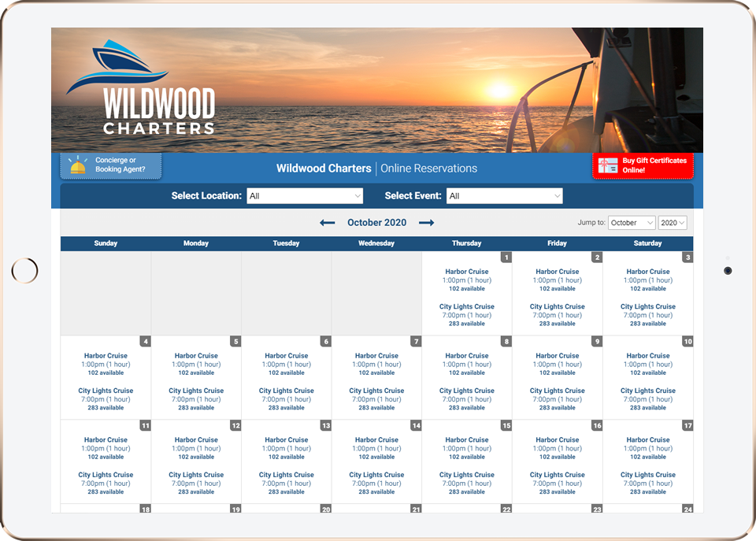Click the Harbor Cruise on October 5
This screenshot has width=756, height=541.
195,355
